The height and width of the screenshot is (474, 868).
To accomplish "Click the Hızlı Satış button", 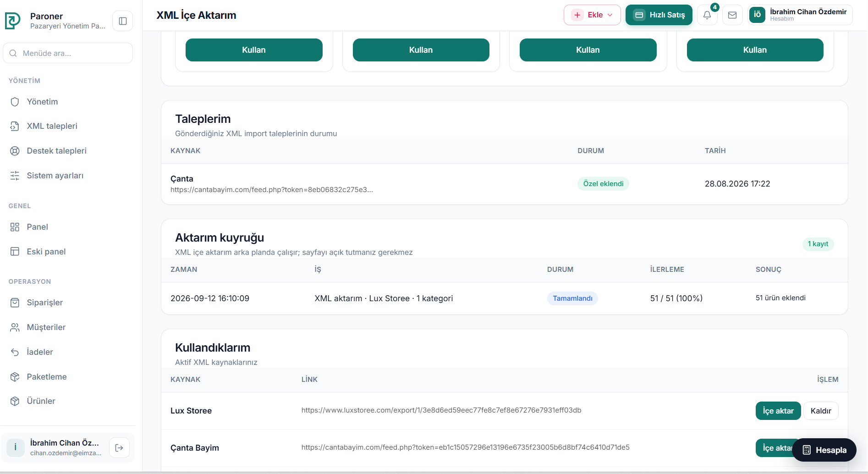I will coord(659,15).
